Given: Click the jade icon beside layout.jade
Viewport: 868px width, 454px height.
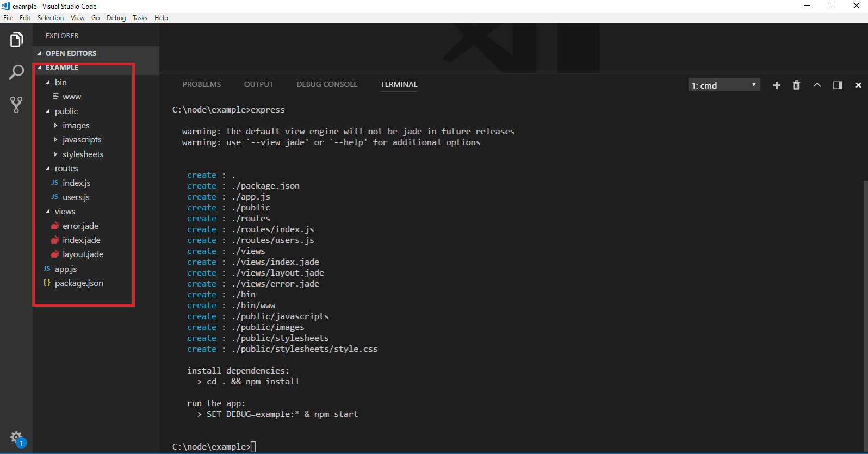Looking at the screenshot, I should 55,254.
